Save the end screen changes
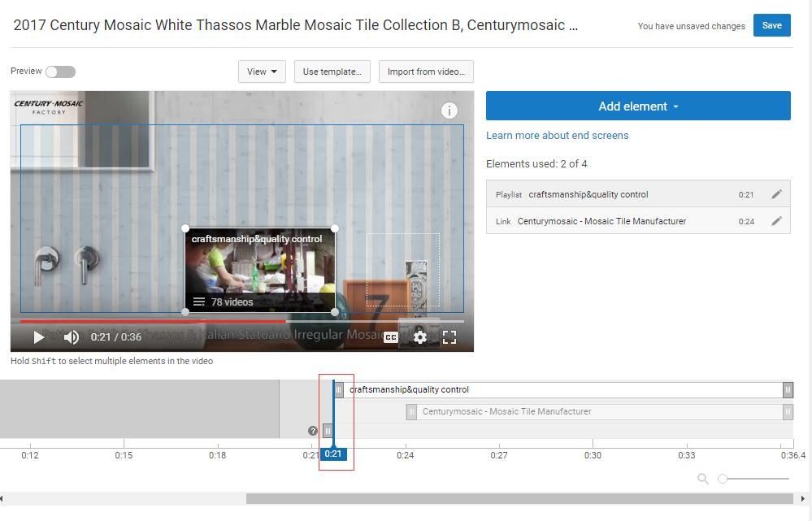This screenshot has height=521, width=812. point(771,25)
